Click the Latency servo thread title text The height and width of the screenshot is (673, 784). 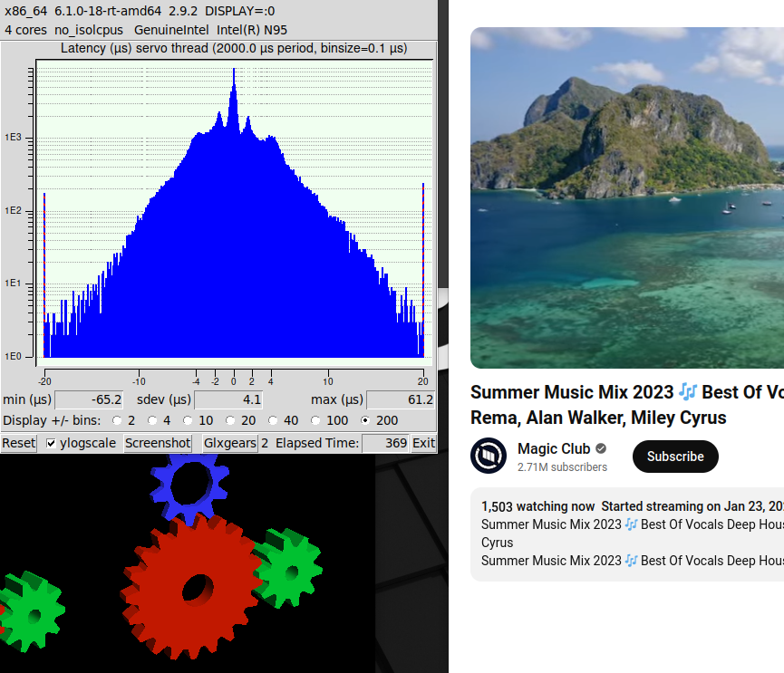pyautogui.click(x=234, y=49)
